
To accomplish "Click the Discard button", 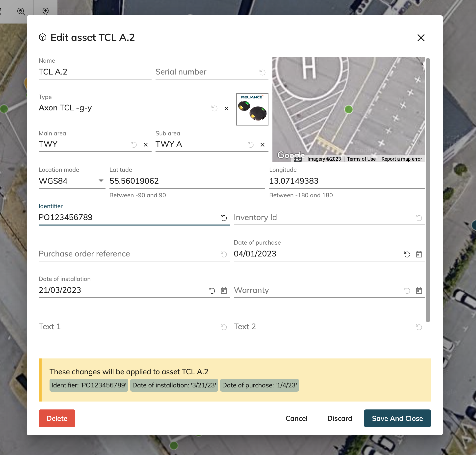I will coord(340,418).
